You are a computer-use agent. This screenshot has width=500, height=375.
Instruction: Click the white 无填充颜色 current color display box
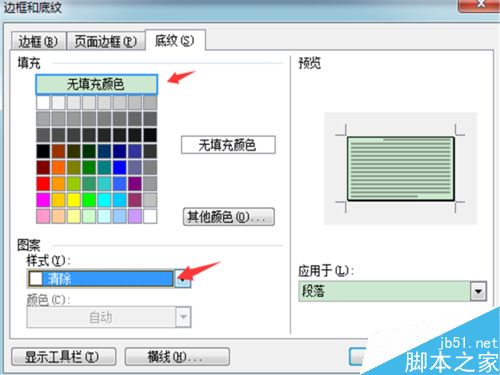coord(228,145)
